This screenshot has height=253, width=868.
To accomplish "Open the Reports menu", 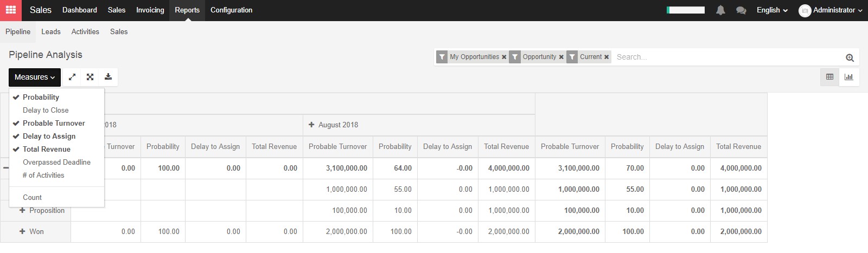I will (x=187, y=10).
